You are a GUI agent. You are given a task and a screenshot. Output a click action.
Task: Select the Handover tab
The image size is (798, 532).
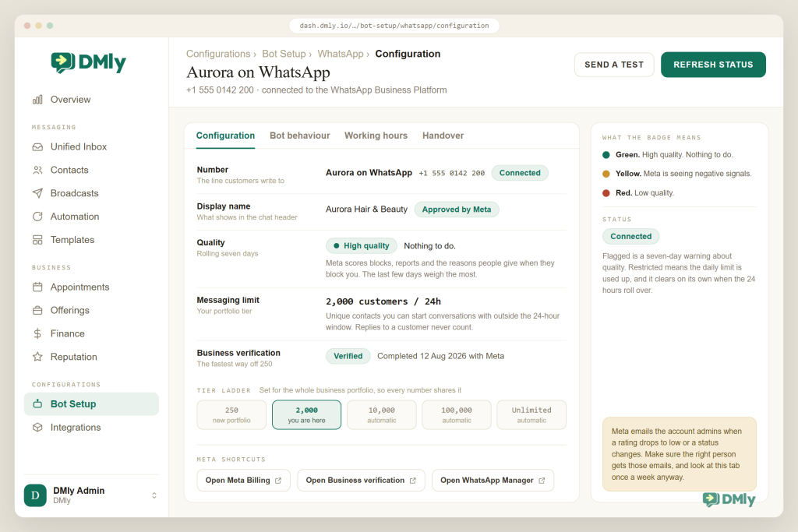[x=443, y=136]
